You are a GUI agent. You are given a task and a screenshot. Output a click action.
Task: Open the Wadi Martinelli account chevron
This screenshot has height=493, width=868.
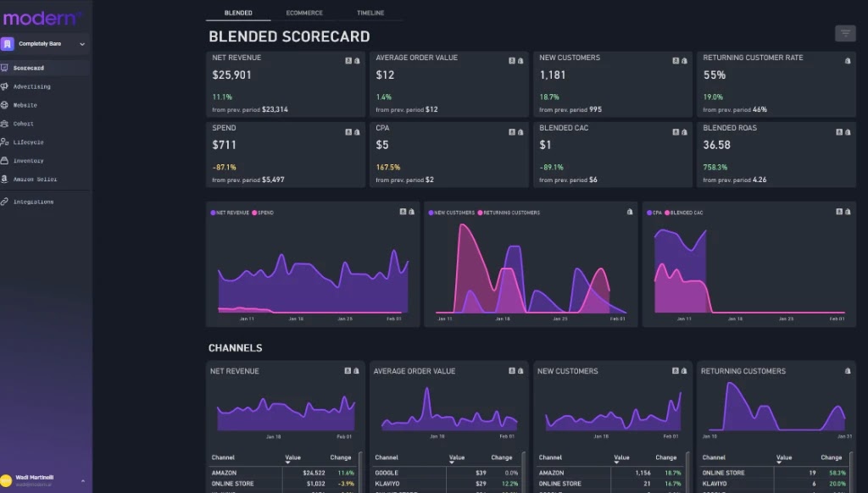(x=82, y=481)
